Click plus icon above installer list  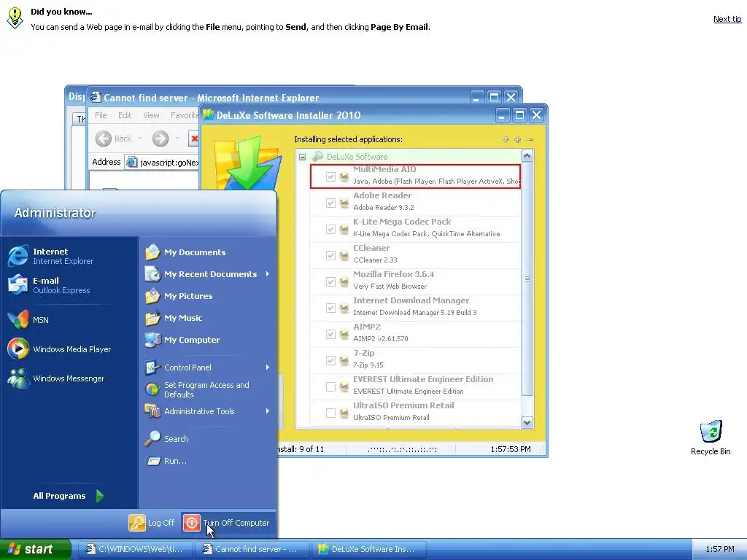517,139
